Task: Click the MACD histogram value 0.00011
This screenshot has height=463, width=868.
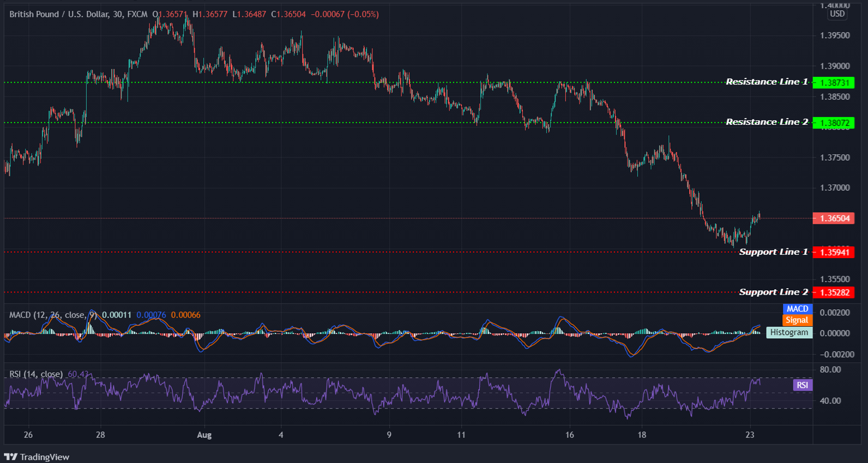Action: tap(117, 315)
